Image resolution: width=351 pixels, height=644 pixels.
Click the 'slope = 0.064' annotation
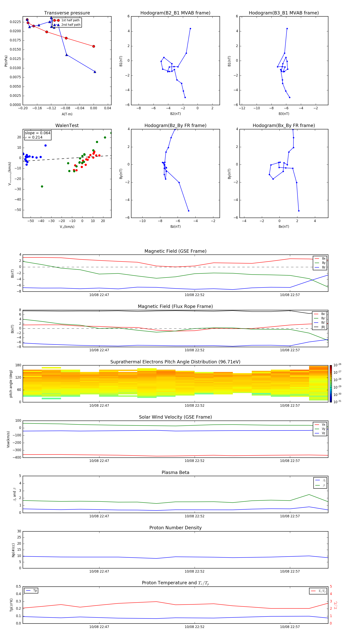[x=38, y=133]
